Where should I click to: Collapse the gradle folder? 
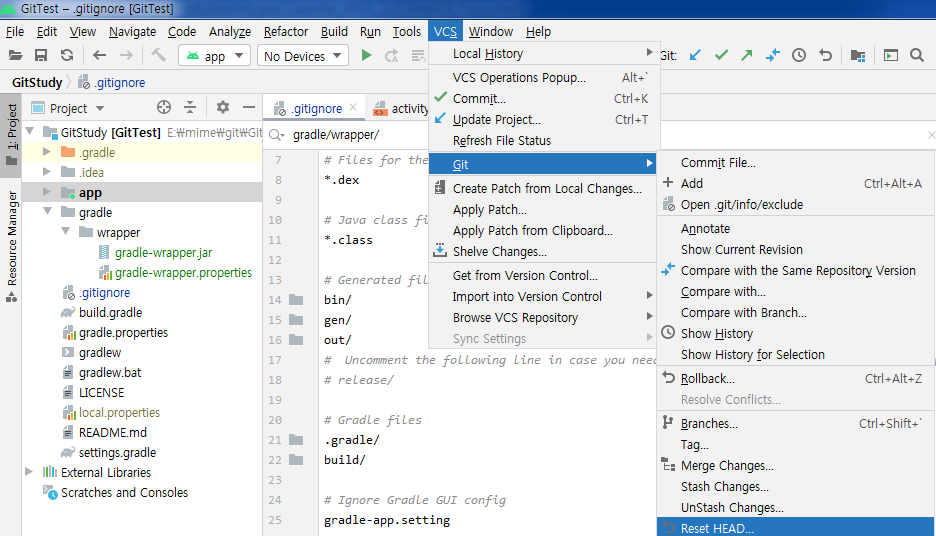[47, 212]
